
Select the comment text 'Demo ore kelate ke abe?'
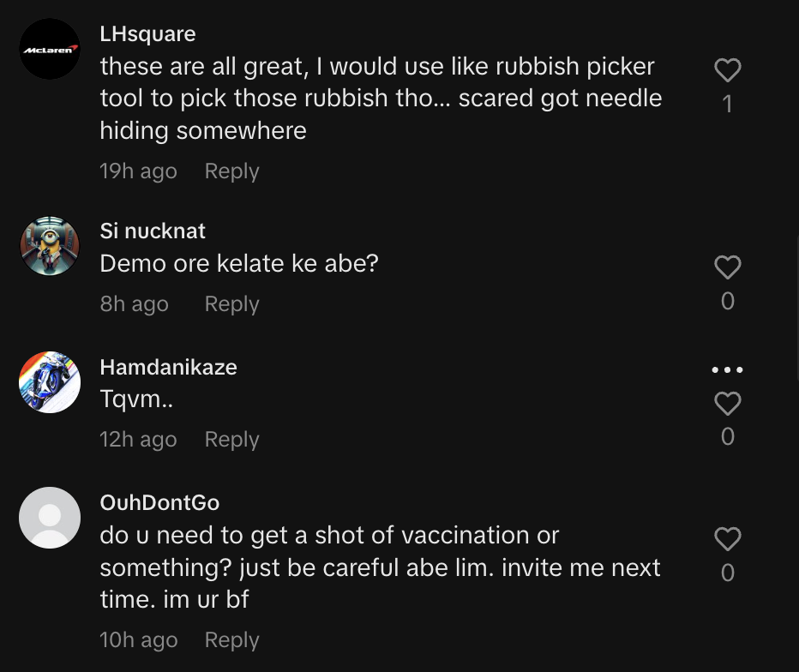tap(239, 264)
